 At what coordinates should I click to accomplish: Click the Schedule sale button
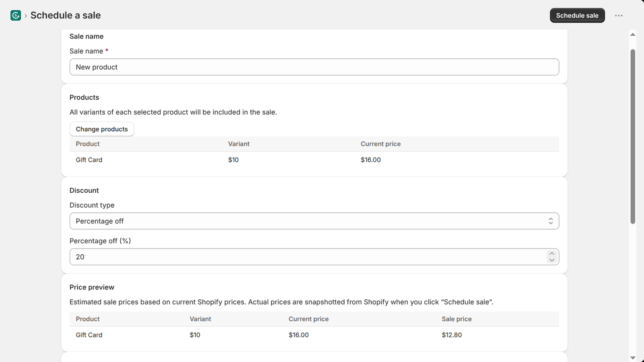click(x=577, y=15)
